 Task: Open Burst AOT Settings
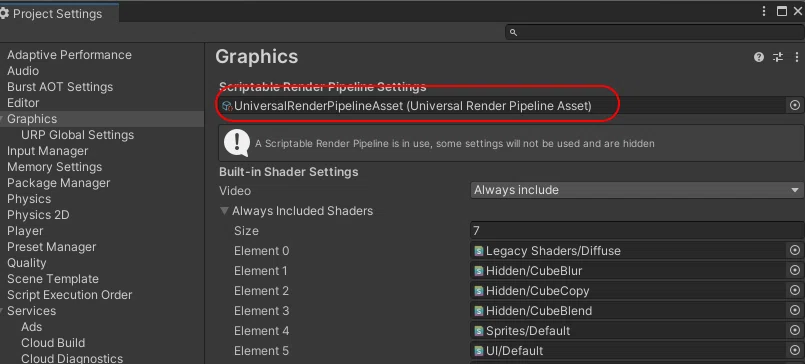[60, 87]
